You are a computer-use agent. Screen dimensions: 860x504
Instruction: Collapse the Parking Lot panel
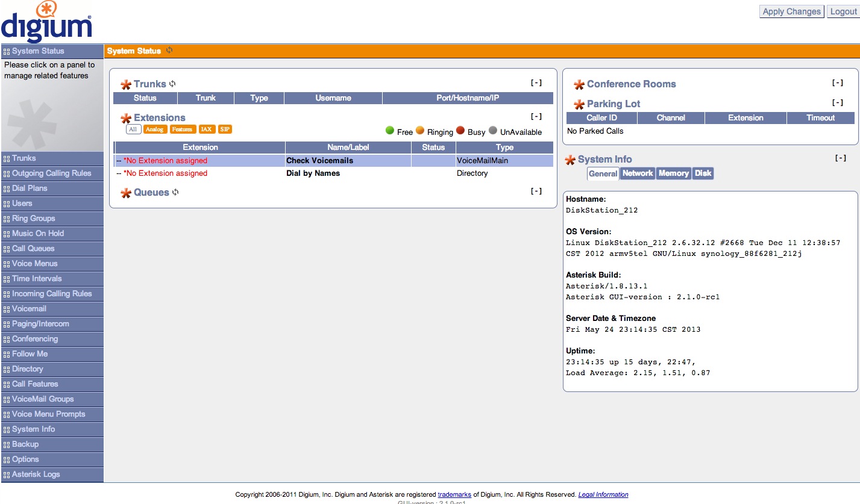(x=837, y=103)
